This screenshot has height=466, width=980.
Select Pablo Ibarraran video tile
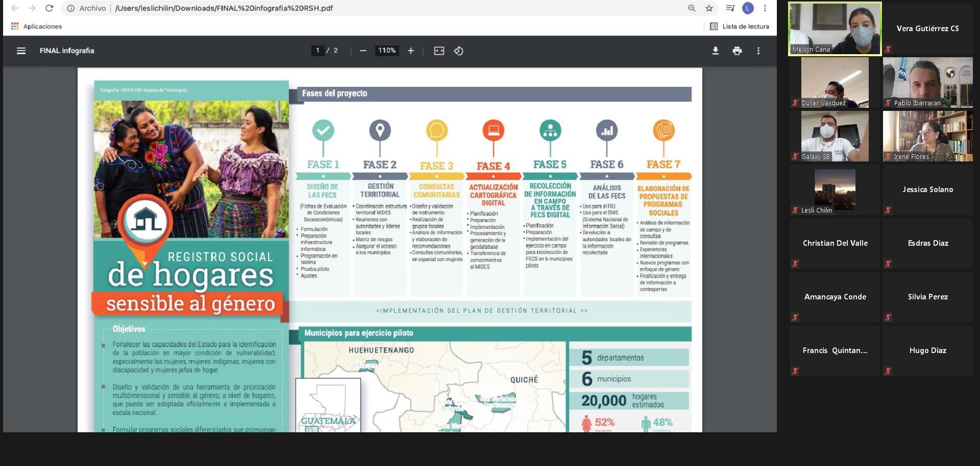click(927, 82)
